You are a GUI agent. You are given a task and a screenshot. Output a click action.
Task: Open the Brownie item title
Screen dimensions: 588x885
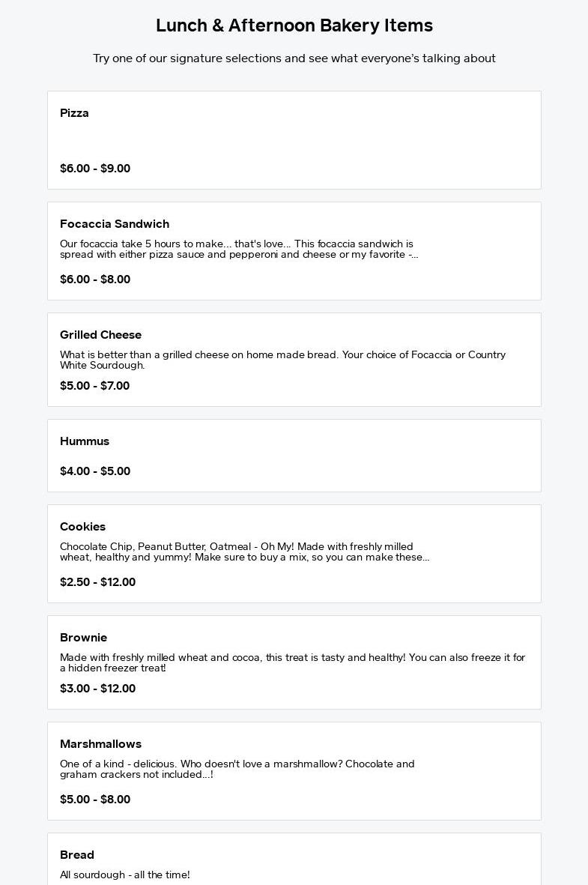pyautogui.click(x=83, y=638)
